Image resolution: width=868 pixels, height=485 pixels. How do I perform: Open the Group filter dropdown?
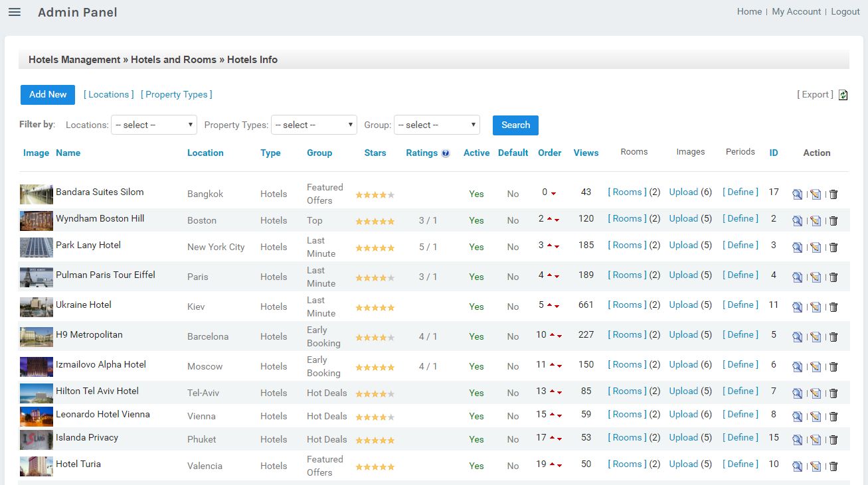point(436,125)
